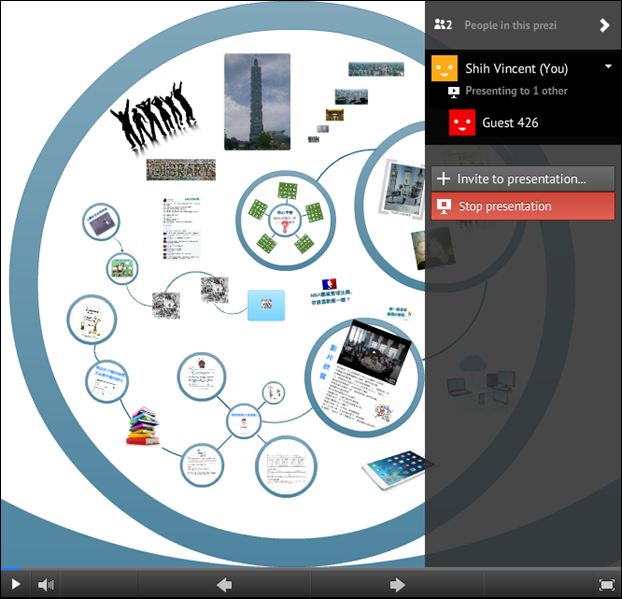The width and height of the screenshot is (622, 599).
Task: Open the people count icon
Action: click(443, 25)
